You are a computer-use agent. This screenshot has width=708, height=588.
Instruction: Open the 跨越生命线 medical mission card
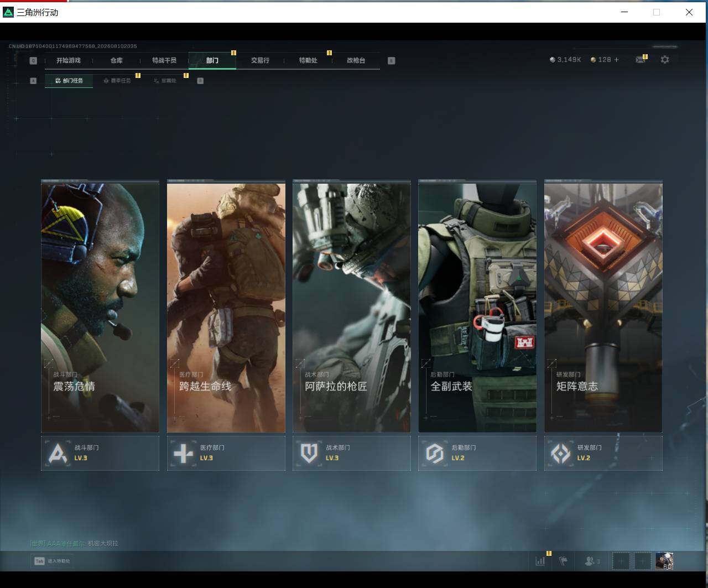(x=226, y=308)
